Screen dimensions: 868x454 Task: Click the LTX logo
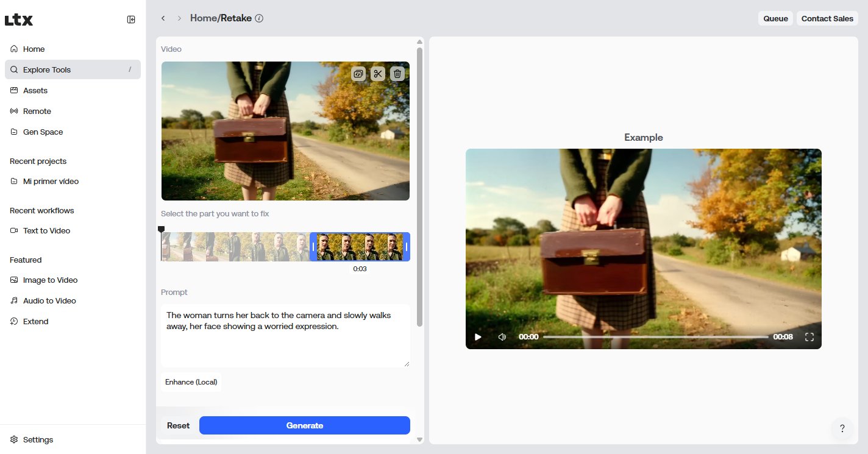(19, 20)
